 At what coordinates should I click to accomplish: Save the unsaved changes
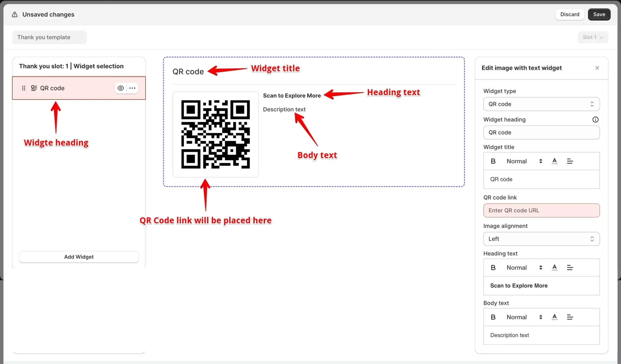point(599,14)
